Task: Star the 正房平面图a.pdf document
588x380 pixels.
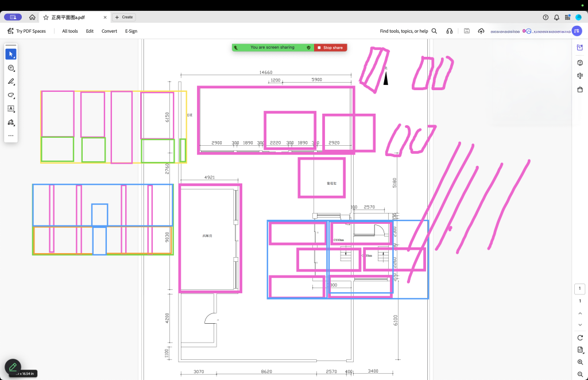Action: [46, 17]
